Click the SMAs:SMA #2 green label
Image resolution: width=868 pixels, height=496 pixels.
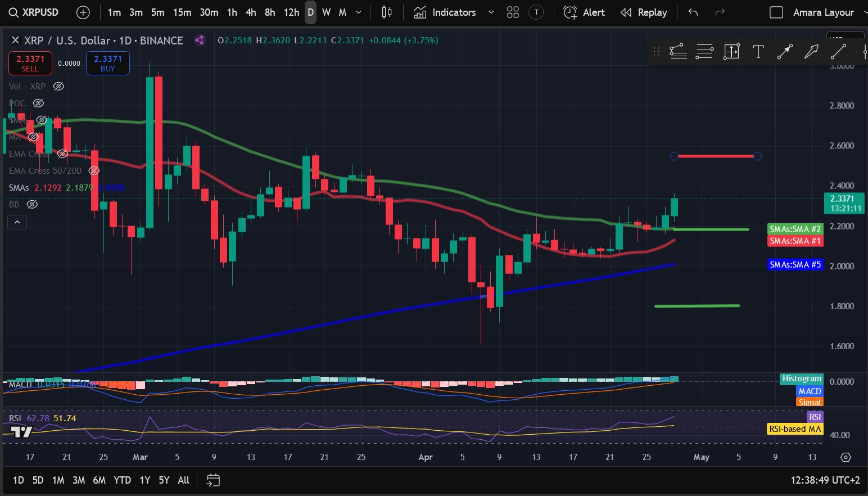[x=795, y=229]
